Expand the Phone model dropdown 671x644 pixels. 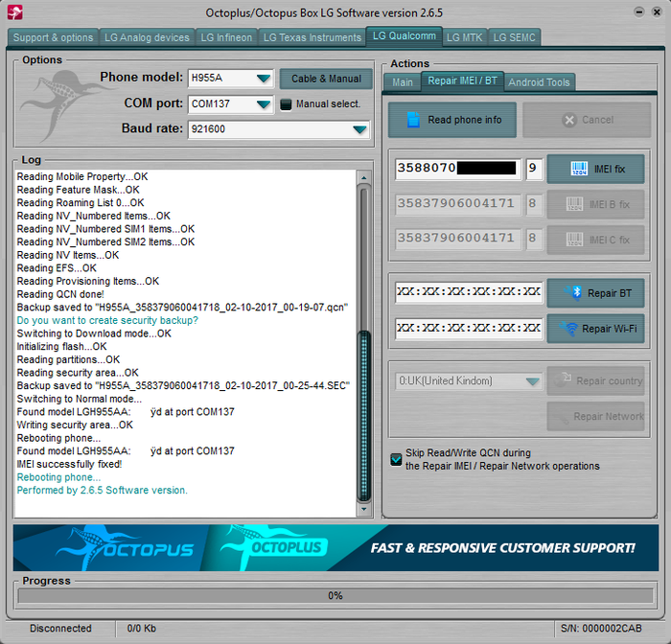point(263,79)
